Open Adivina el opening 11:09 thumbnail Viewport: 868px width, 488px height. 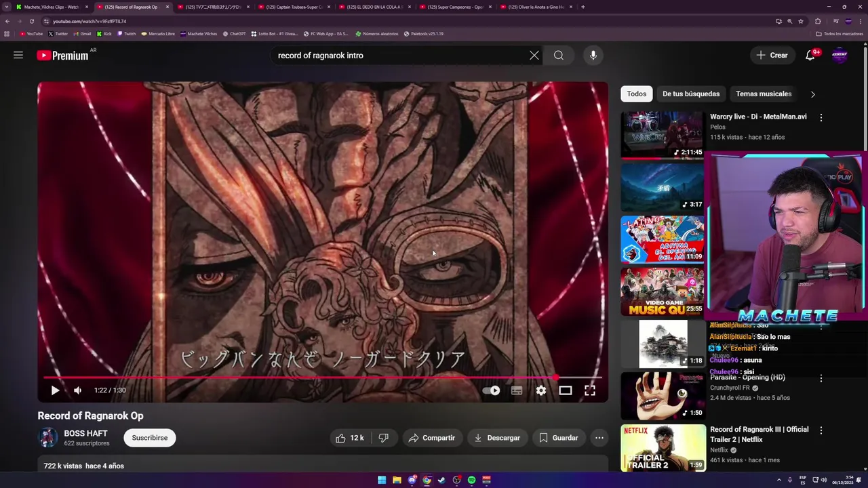click(663, 239)
